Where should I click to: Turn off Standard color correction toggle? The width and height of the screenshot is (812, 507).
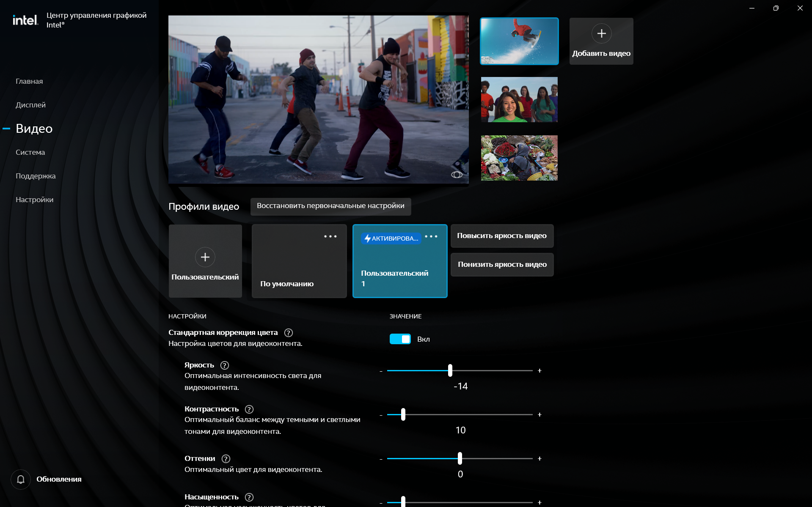click(x=400, y=339)
